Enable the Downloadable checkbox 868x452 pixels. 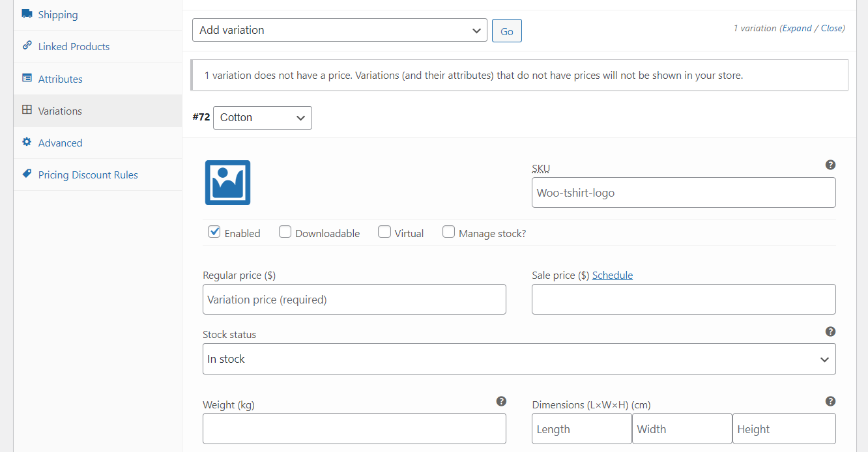(285, 232)
